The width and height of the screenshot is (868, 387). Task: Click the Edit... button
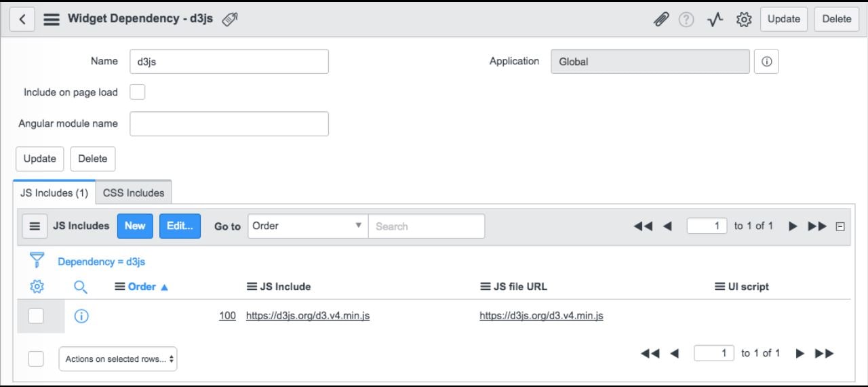180,226
